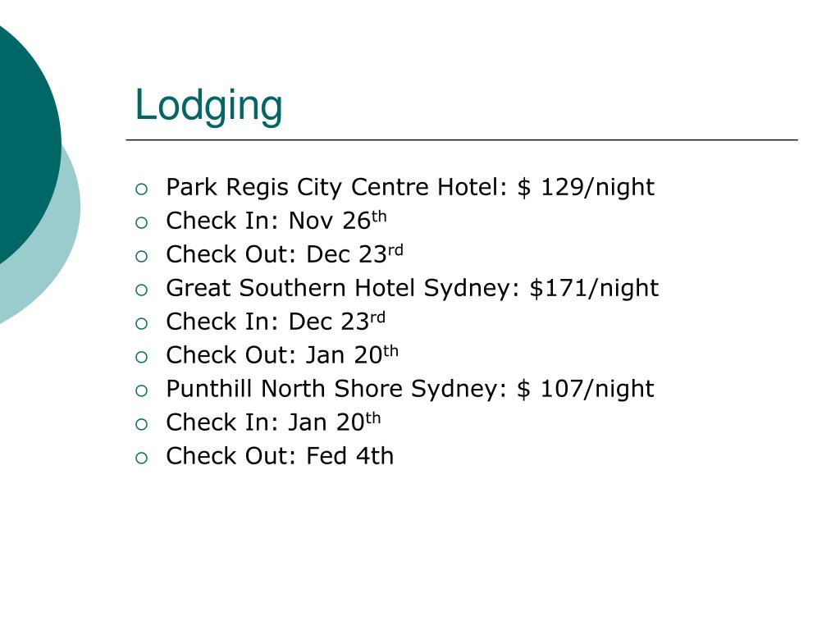Click the "Check Out: Fed 4th" text
Viewport: 840px width, 630px height.
pyautogui.click(x=280, y=457)
